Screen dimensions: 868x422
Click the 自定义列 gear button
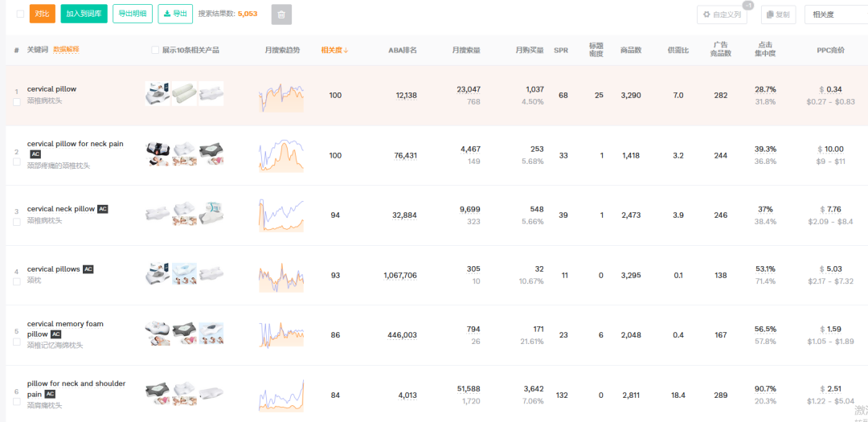coord(722,14)
